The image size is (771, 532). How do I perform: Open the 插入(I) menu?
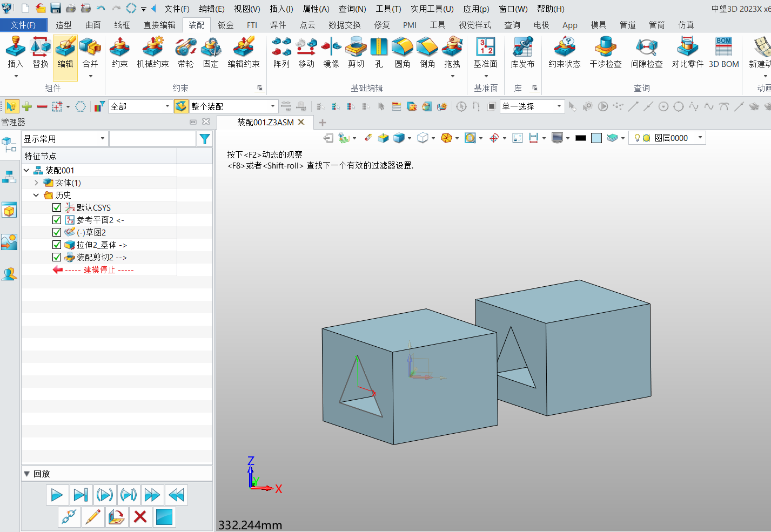281,9
